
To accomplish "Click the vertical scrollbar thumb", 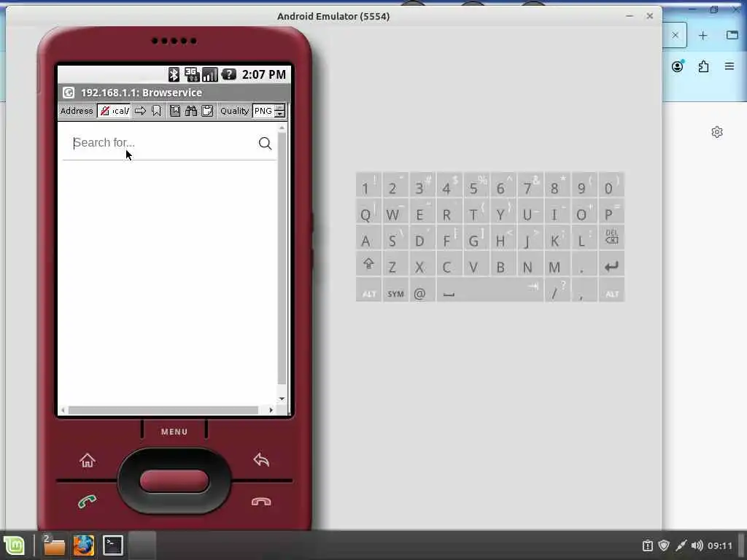I will 282,257.
